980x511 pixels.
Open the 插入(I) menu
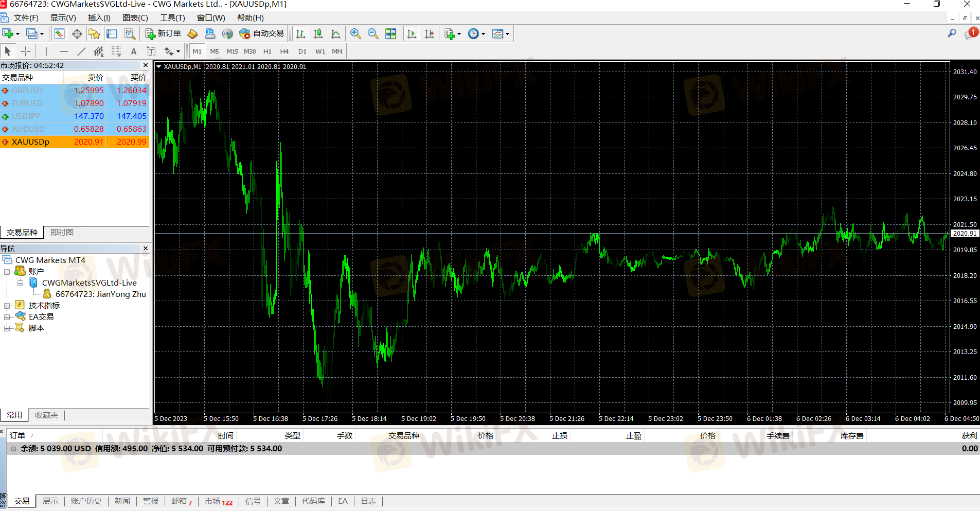[x=99, y=18]
